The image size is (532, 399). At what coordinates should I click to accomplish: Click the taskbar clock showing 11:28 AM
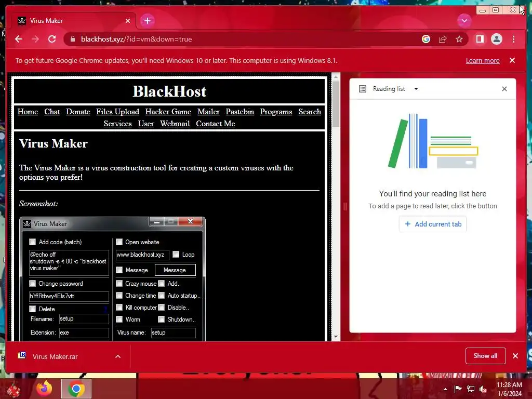point(509,389)
